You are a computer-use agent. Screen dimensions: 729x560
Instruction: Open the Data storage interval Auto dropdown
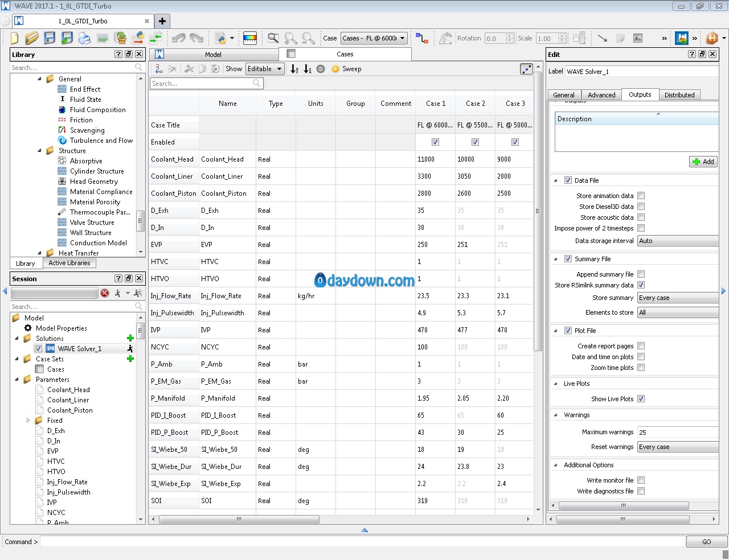point(678,241)
